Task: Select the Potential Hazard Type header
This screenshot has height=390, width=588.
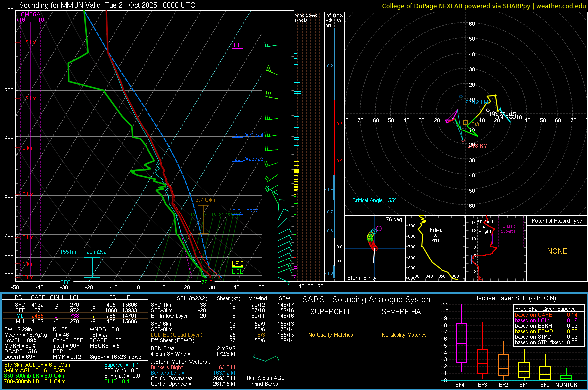Action: [557, 221]
